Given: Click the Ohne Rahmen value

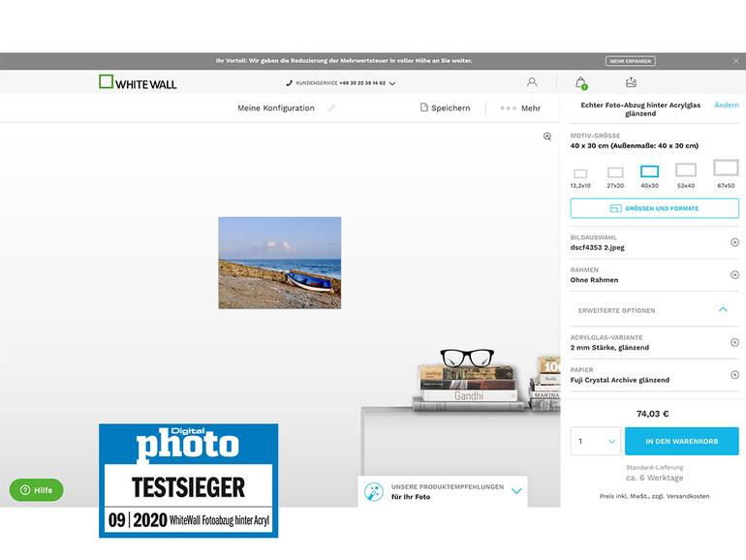Looking at the screenshot, I should 594,280.
